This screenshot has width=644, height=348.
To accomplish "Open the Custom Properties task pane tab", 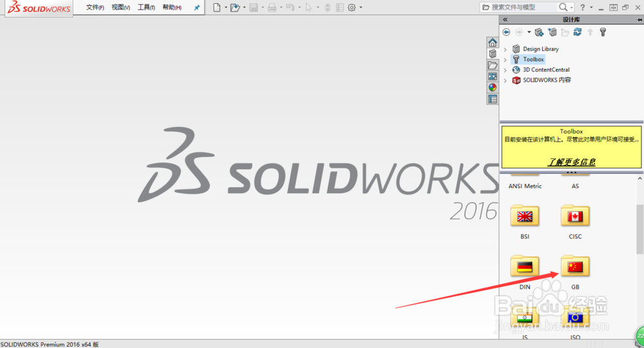I will (493, 99).
